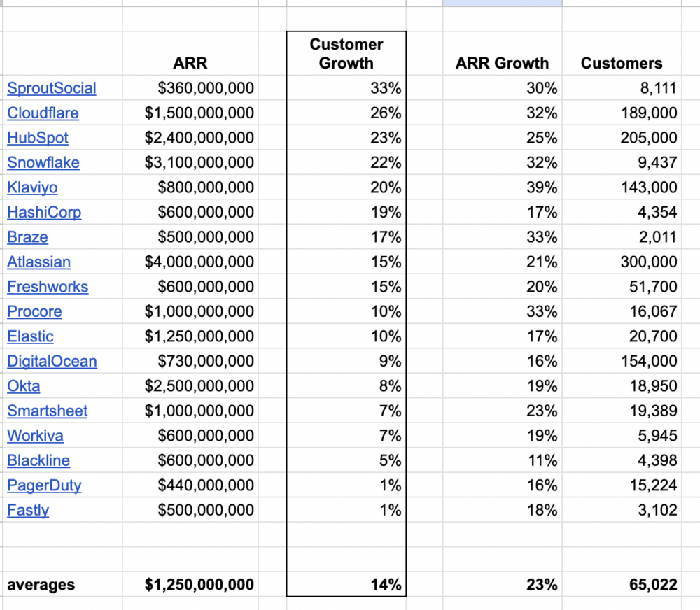The height and width of the screenshot is (610, 700).
Task: Select the Customer Growth header cell
Action: [346, 53]
